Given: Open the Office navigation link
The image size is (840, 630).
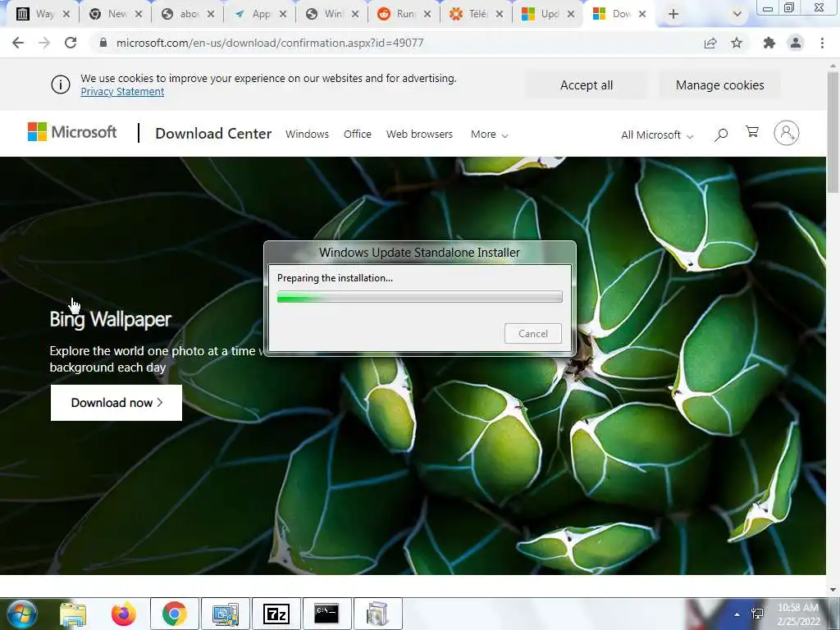Looking at the screenshot, I should (358, 135).
